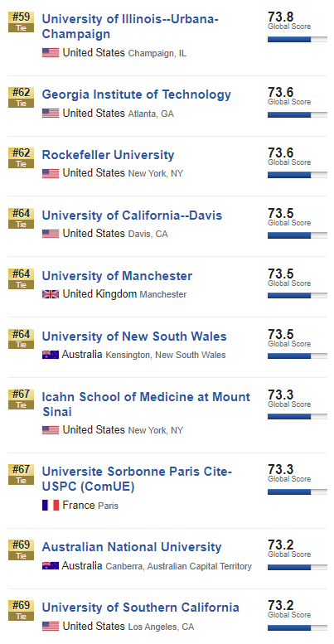Open University of Illinois--Urbana-Champaign link
The width and height of the screenshot is (334, 644).
point(130,27)
